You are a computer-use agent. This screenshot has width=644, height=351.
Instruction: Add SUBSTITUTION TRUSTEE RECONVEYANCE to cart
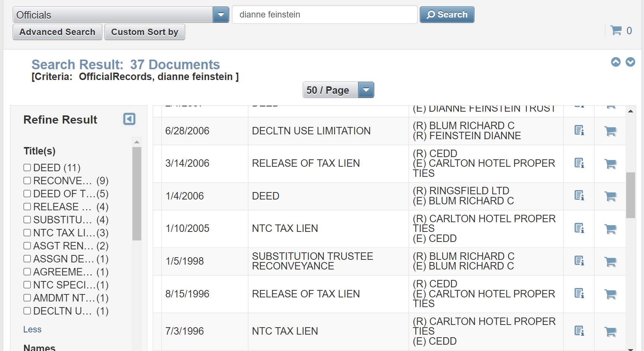click(x=610, y=262)
